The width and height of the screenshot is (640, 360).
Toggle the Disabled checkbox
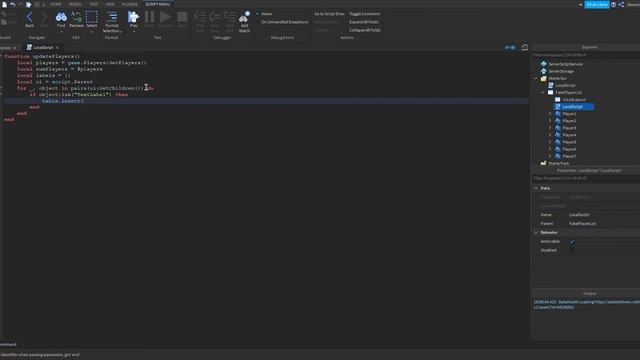point(572,250)
